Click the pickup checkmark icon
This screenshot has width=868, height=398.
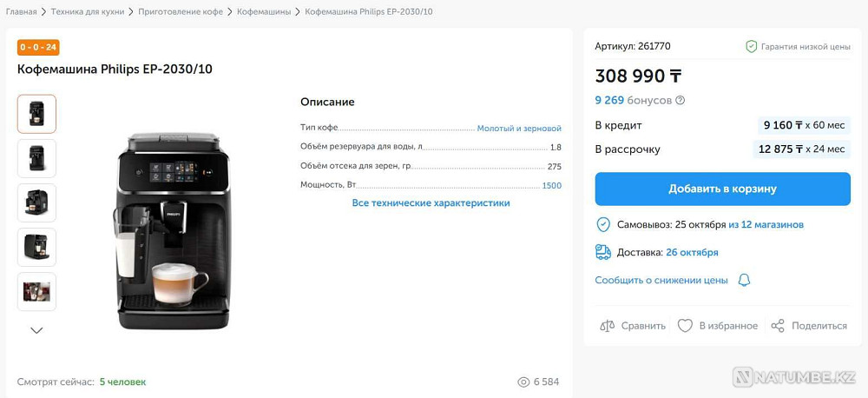click(603, 224)
